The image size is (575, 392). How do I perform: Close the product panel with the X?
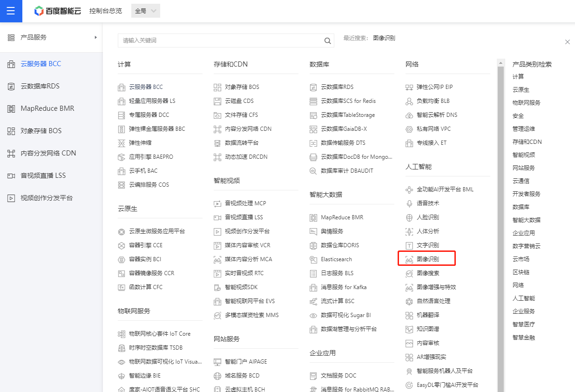coord(567,42)
